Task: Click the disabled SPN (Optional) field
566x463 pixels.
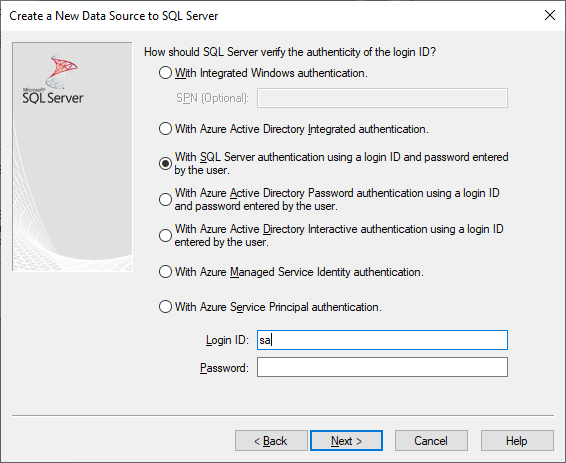Action: [382, 98]
